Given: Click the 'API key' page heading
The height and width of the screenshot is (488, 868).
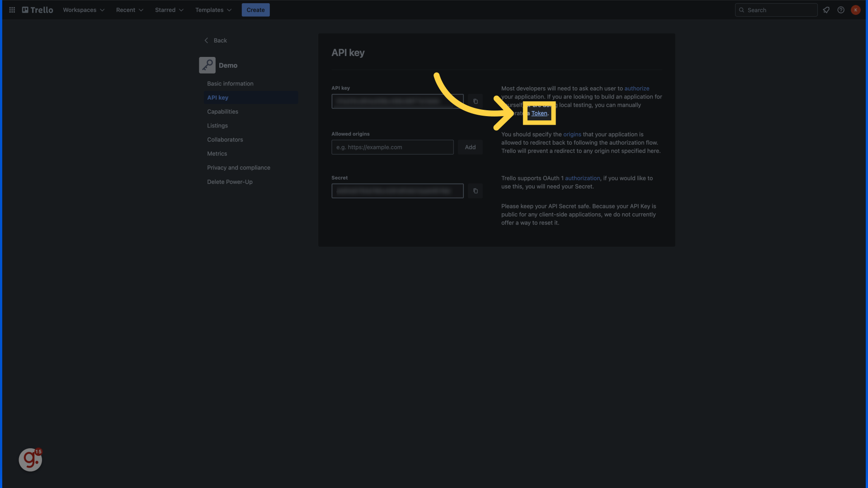Looking at the screenshot, I should (x=348, y=52).
